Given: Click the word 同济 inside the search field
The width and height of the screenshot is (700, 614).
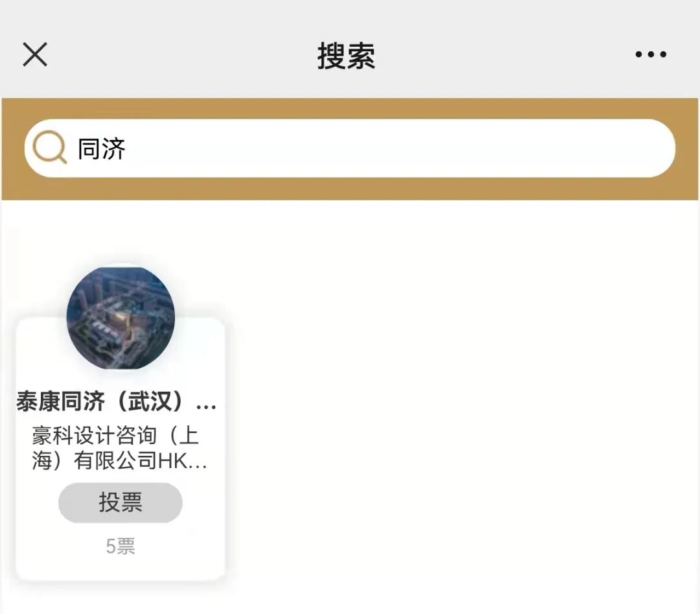Looking at the screenshot, I should (101, 148).
